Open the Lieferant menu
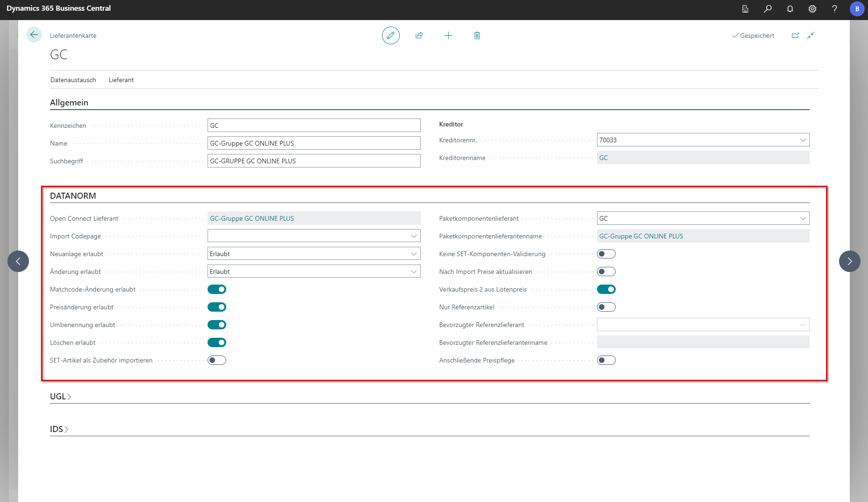This screenshot has width=868, height=502. (x=121, y=80)
